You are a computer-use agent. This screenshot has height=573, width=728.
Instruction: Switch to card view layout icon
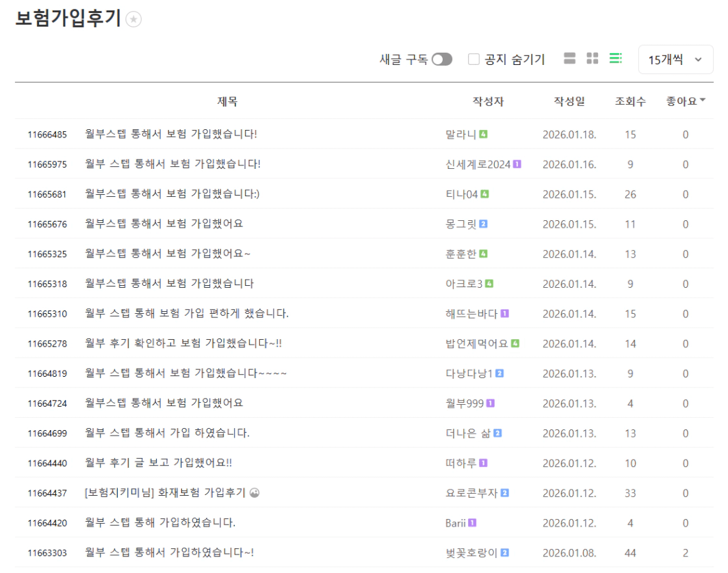569,59
